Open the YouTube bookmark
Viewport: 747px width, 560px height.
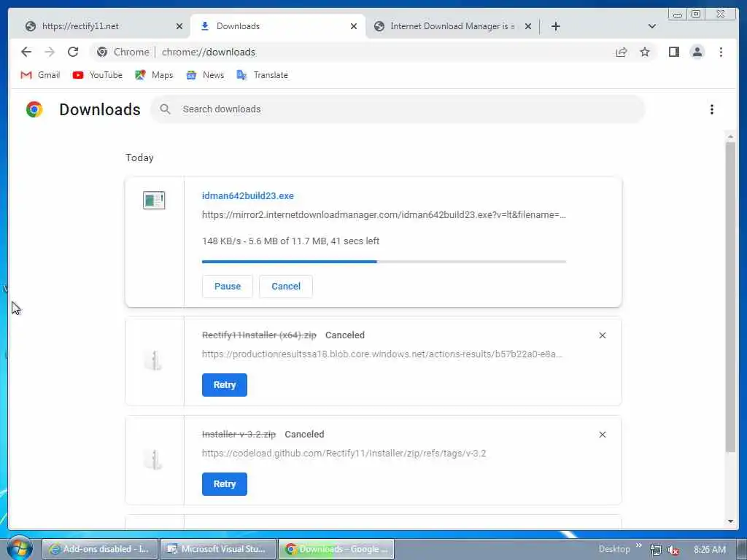97,75
